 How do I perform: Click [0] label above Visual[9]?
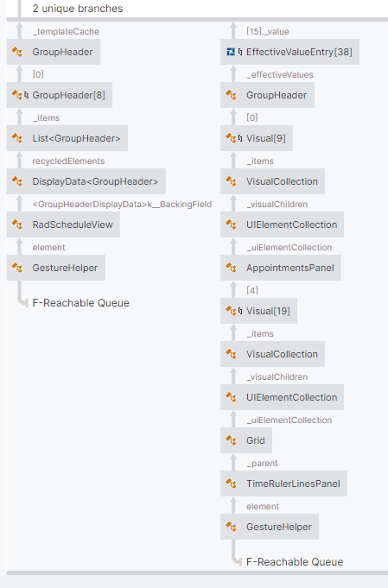252,117
